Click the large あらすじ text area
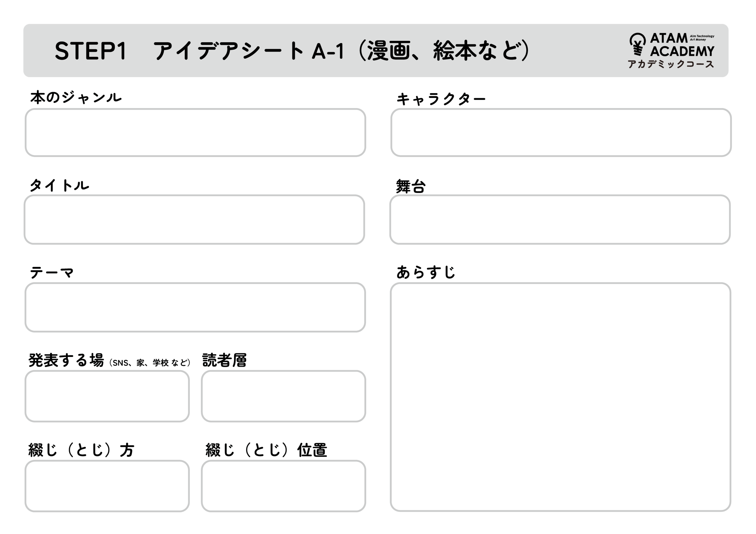 [x=561, y=397]
